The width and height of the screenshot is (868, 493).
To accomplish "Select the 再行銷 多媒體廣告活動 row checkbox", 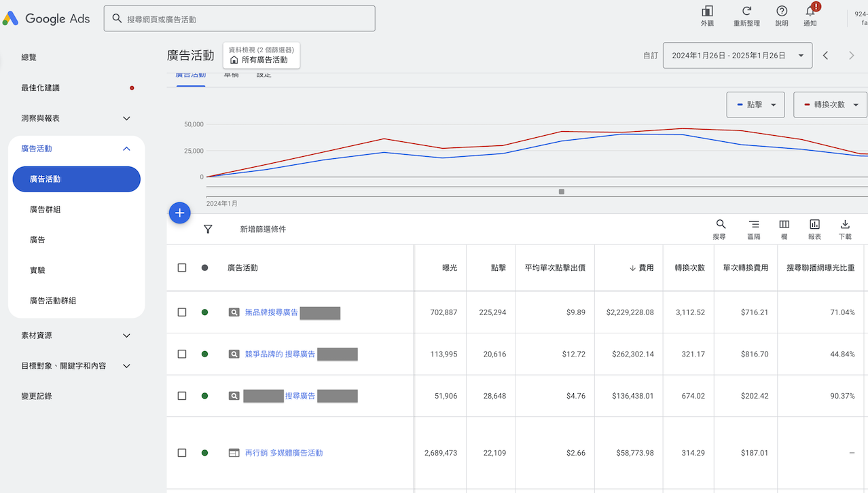I will click(182, 453).
